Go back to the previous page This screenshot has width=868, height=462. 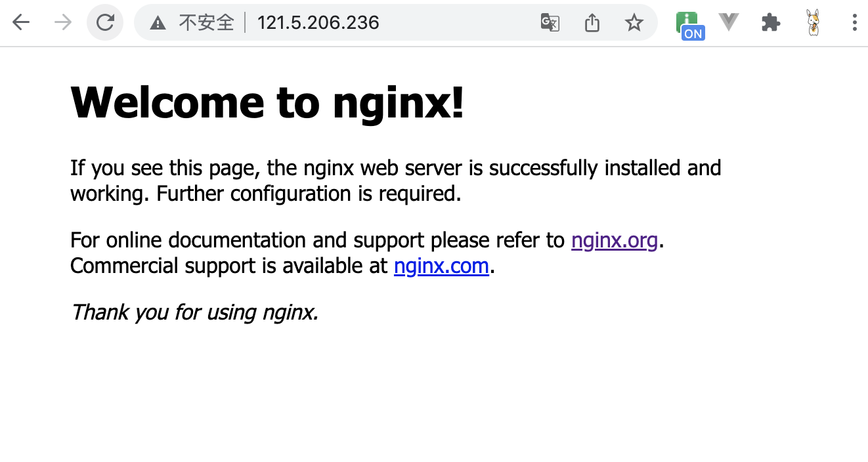[x=21, y=23]
